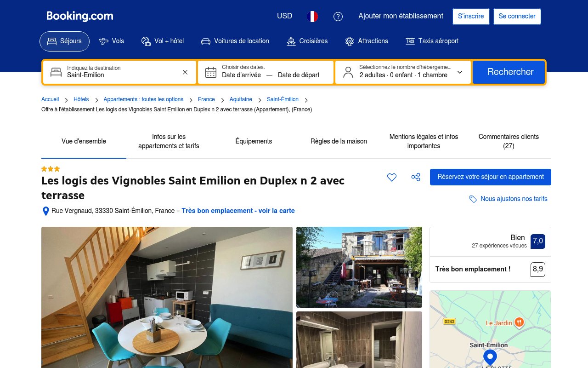588x368 pixels.
Task: Go to Accueil breadcrumb
Action: coord(50,99)
